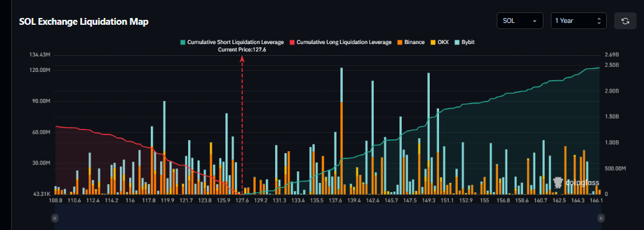Click the 139.4 price axis label
Image resolution: width=644 pixels, height=230 pixels.
tap(354, 200)
